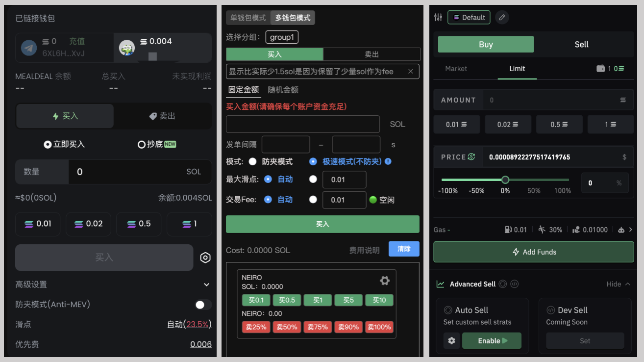Image resolution: width=644 pixels, height=362 pixels.
Task: Switch to the 多钱包模式 tab
Action: click(293, 17)
